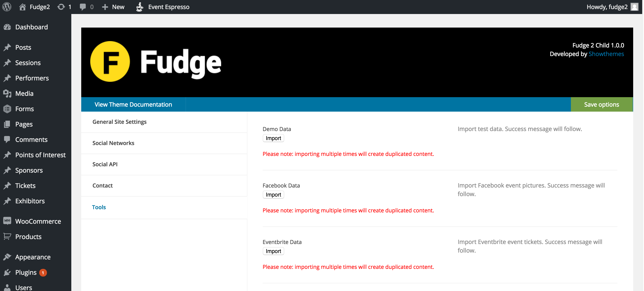Open General Site Settings section
Screen dimensions: 644x291
[x=164, y=122]
